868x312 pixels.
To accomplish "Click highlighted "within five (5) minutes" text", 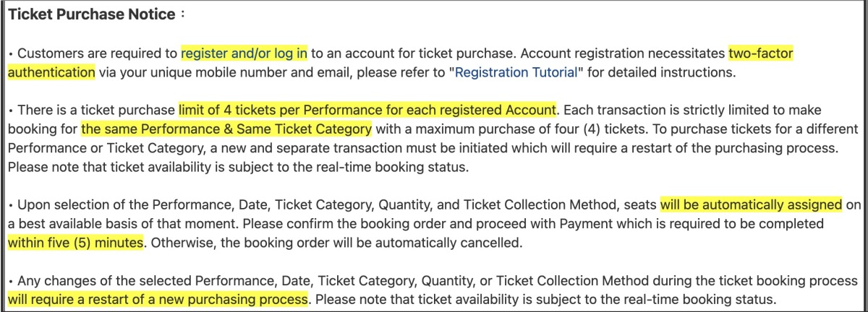I will [x=75, y=242].
